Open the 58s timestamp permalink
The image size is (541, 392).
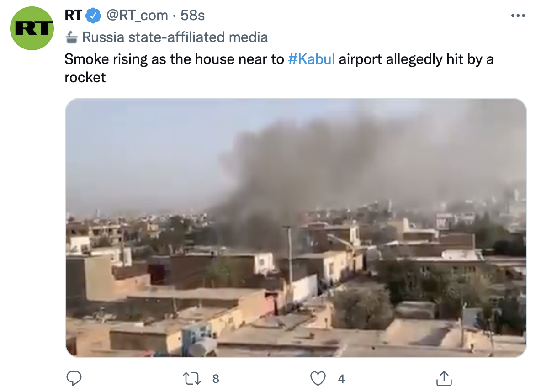point(192,16)
